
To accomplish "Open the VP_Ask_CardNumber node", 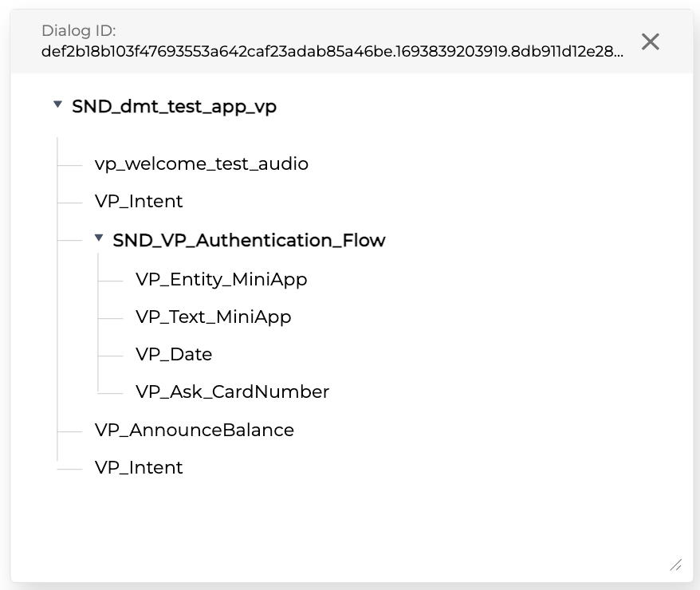I will (232, 391).
